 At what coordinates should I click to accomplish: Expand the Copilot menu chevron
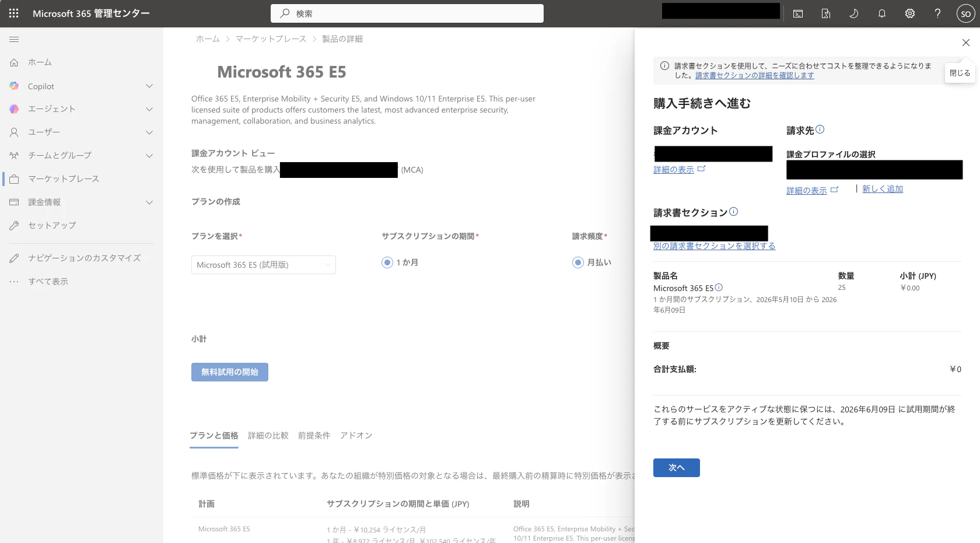(149, 86)
